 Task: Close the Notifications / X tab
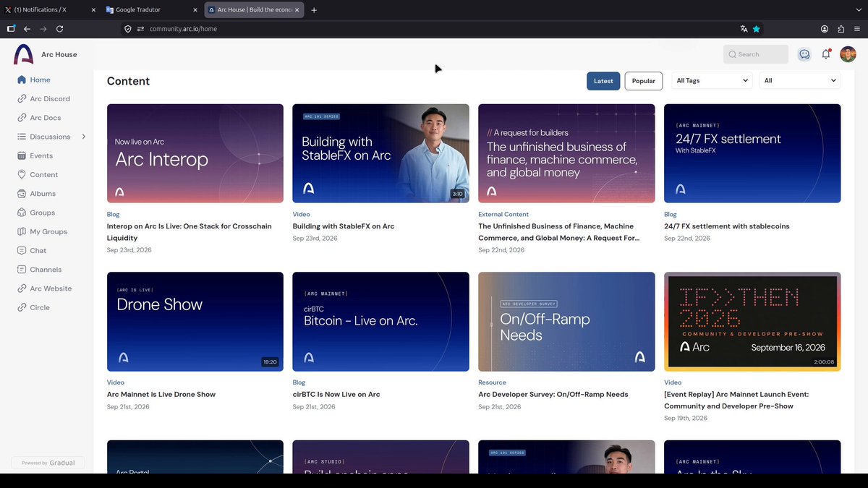93,10
